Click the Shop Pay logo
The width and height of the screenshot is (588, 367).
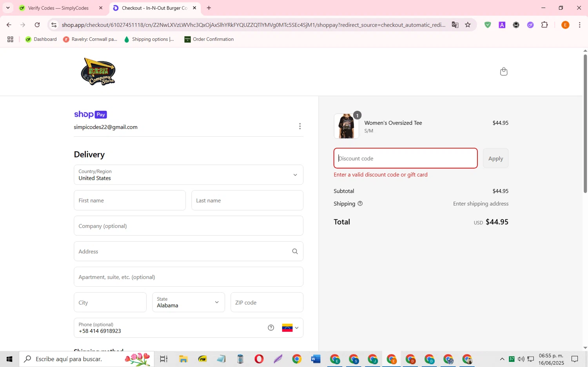[x=91, y=114]
